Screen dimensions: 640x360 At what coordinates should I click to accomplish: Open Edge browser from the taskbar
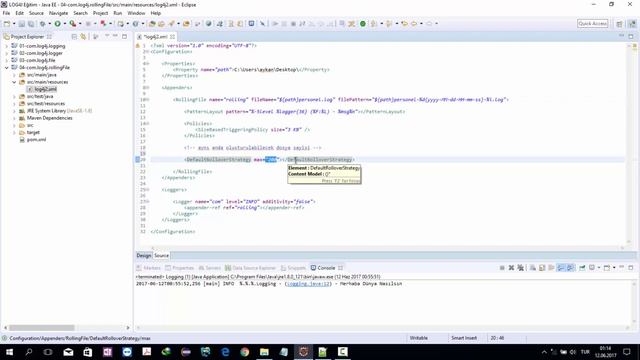[x=225, y=352]
